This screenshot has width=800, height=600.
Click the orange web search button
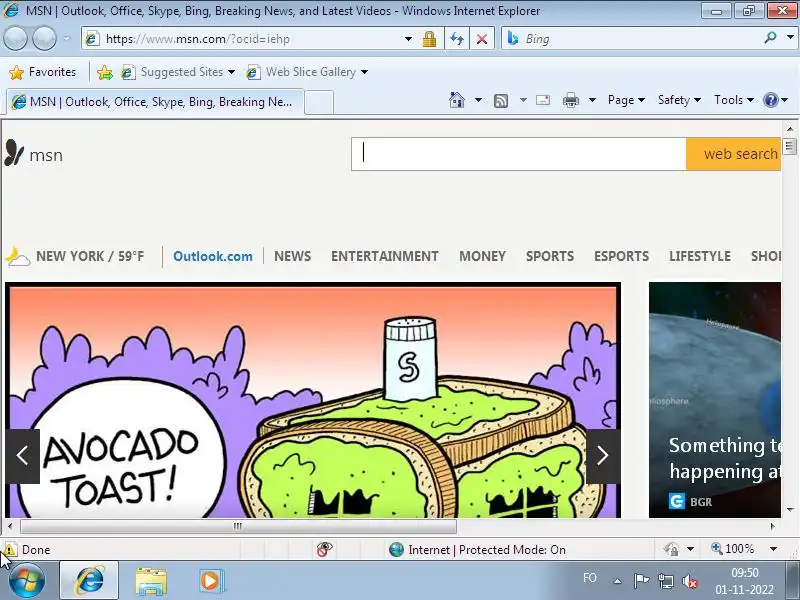tap(734, 154)
